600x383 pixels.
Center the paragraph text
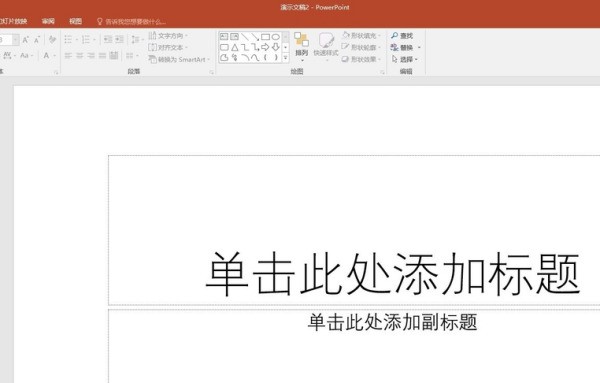click(80, 56)
